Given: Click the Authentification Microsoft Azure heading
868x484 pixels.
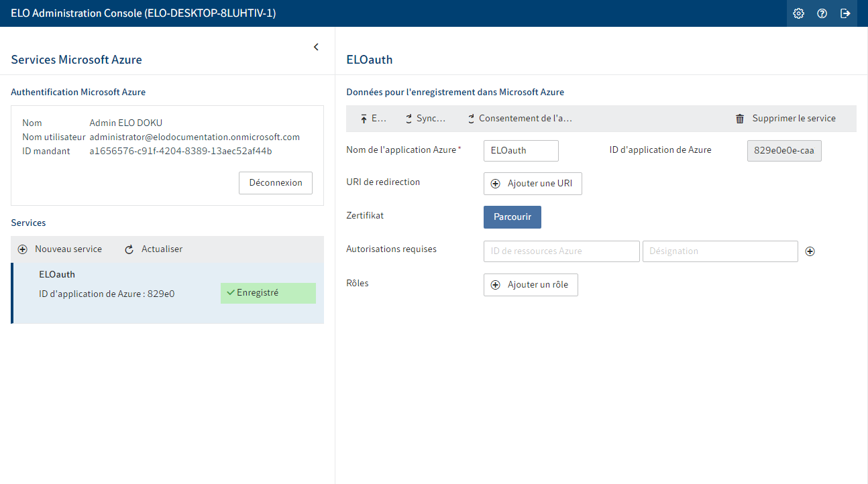Looking at the screenshot, I should click(x=78, y=92).
